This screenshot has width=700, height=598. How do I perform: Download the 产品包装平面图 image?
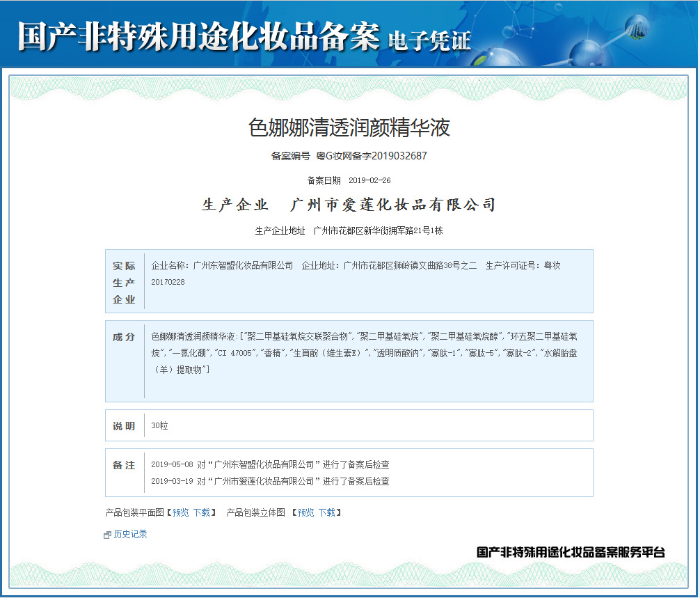coord(201,512)
